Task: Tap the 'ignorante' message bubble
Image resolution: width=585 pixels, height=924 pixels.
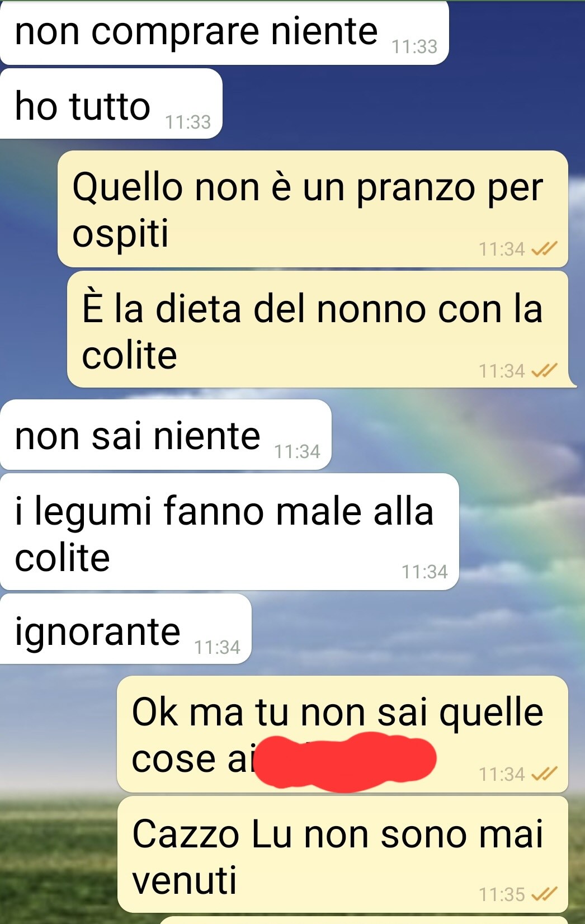Action: pyautogui.click(x=126, y=629)
